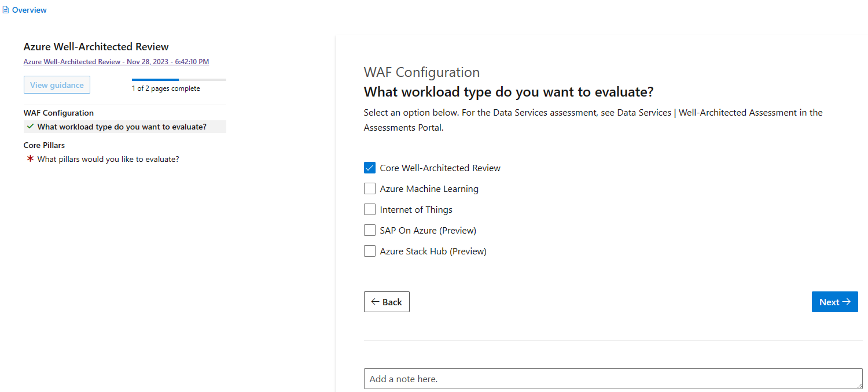The height and width of the screenshot is (392, 868).
Task: Check the Azure Stack Hub (Preview) option
Action: pyautogui.click(x=370, y=251)
